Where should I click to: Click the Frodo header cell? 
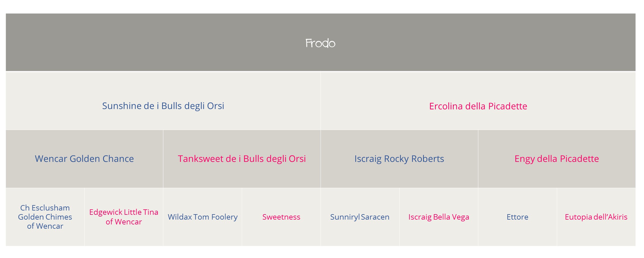(321, 42)
